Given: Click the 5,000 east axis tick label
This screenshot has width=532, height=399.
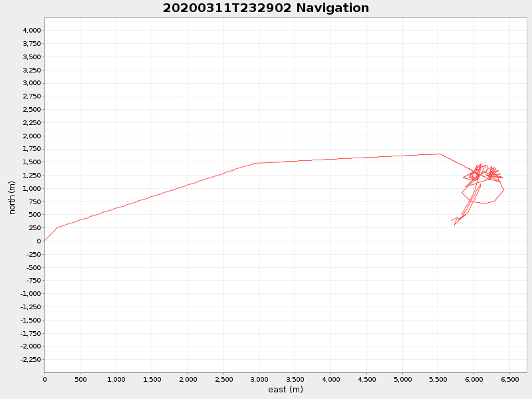Looking at the screenshot, I should click(x=403, y=379).
